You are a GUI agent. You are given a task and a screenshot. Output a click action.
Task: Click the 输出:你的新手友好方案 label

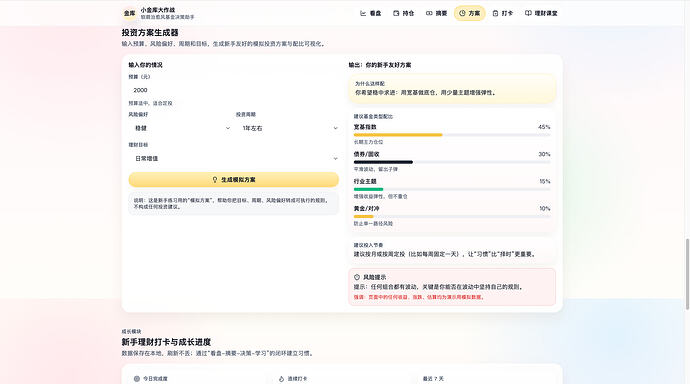pos(380,65)
